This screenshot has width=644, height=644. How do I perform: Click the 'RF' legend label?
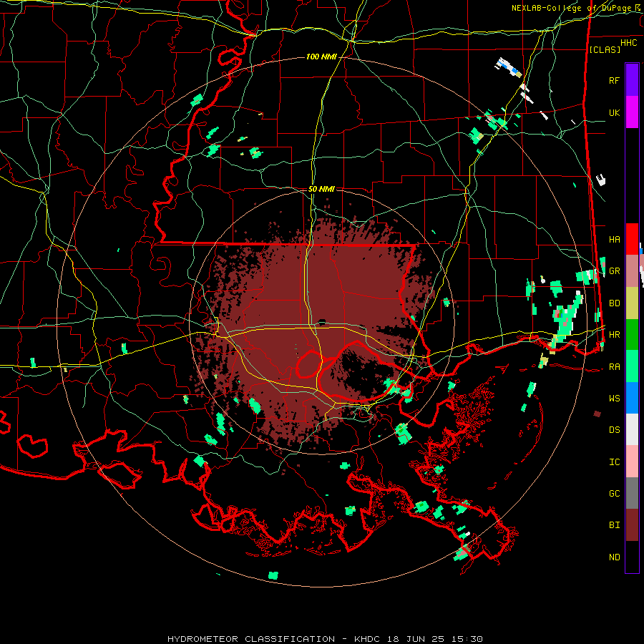coord(614,80)
